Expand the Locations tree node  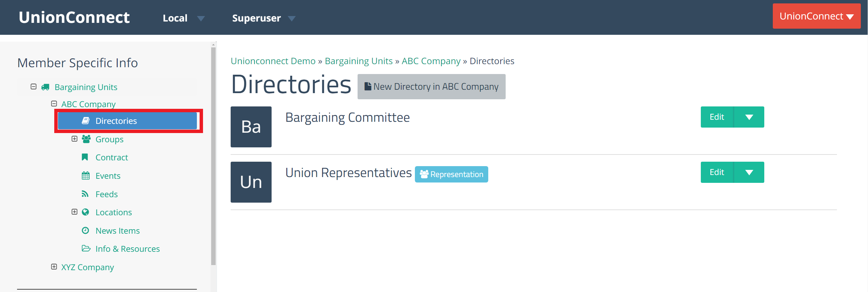click(x=74, y=212)
